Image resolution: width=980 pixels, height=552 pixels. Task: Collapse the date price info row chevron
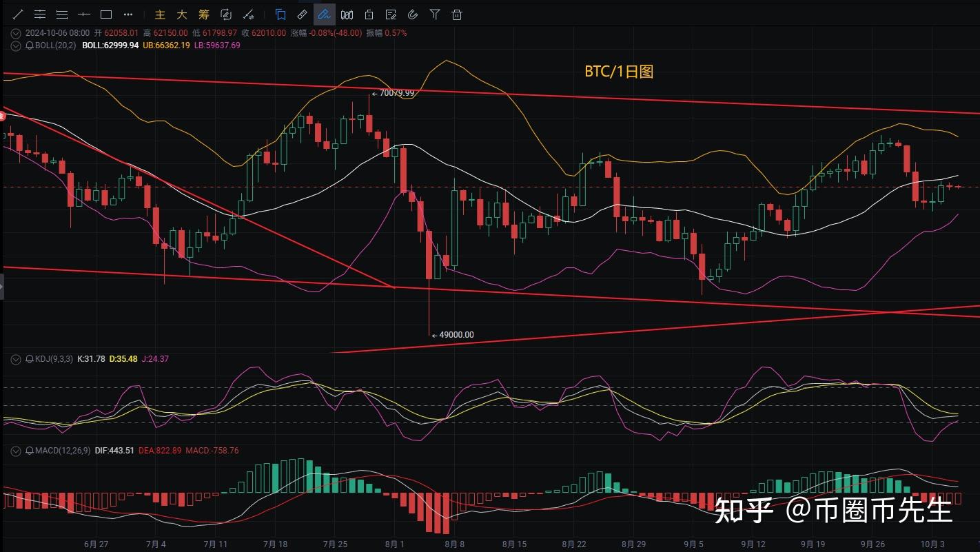pyautogui.click(x=16, y=32)
